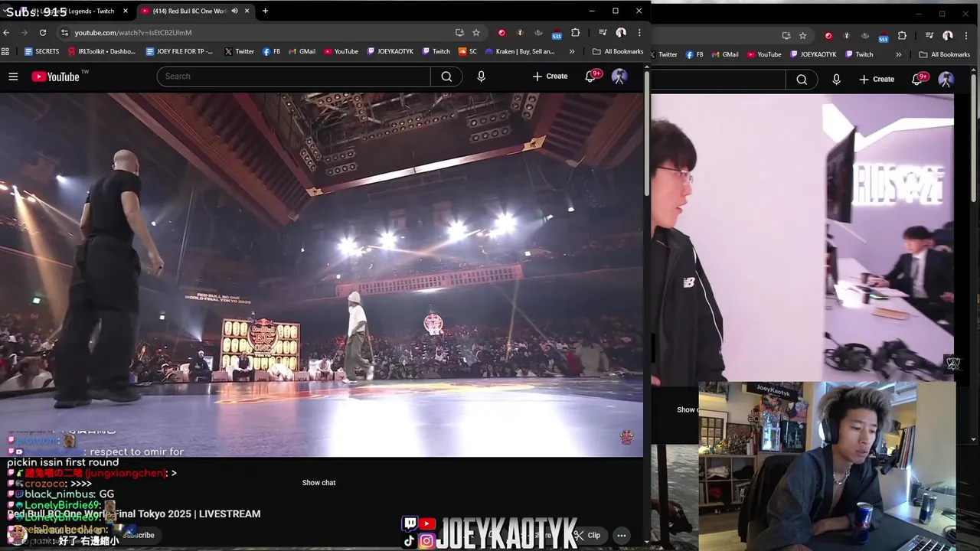This screenshot has width=980, height=551.
Task: Open JOEYKAOTYK bookmark in second window
Action: 813,54
